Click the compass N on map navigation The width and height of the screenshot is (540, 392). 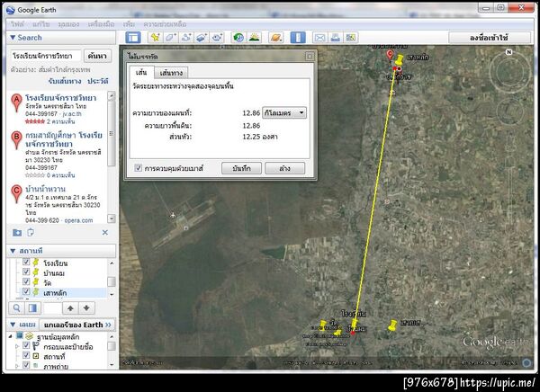(x=508, y=52)
